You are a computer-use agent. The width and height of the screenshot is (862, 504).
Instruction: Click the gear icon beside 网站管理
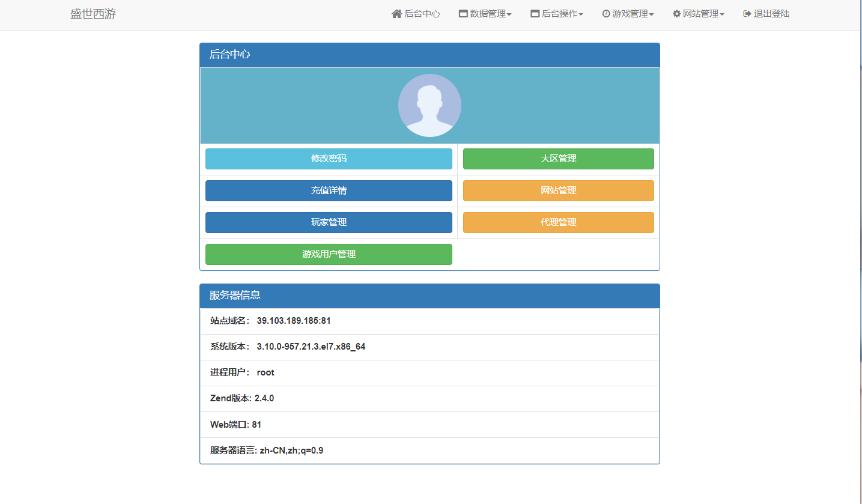[x=677, y=14]
